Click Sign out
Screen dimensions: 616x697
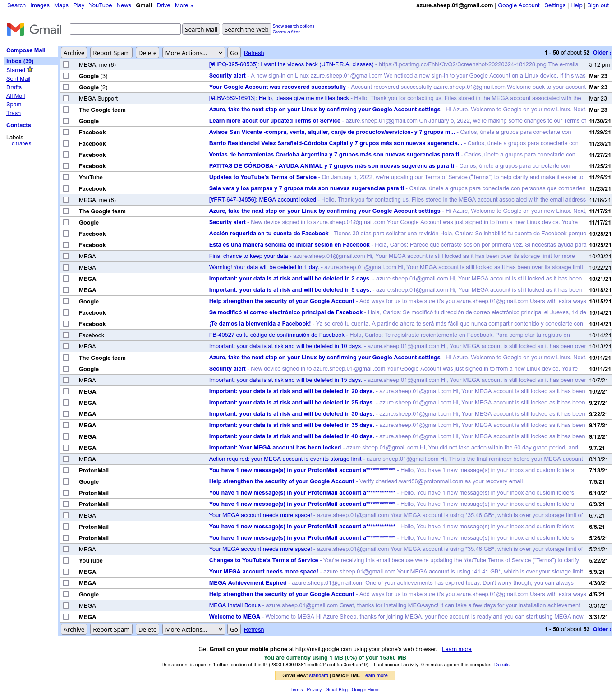598,5
